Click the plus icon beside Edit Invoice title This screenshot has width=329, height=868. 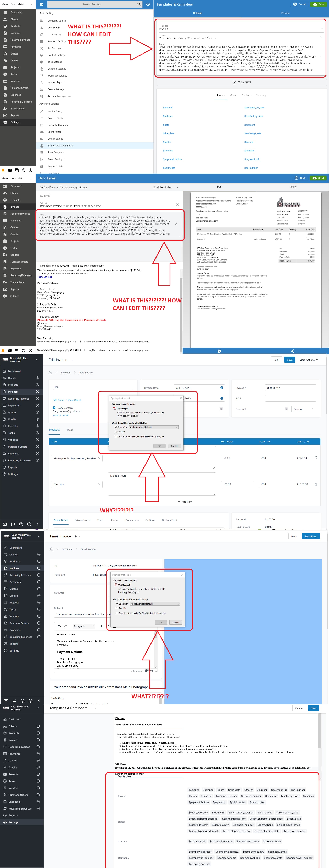[71, 360]
